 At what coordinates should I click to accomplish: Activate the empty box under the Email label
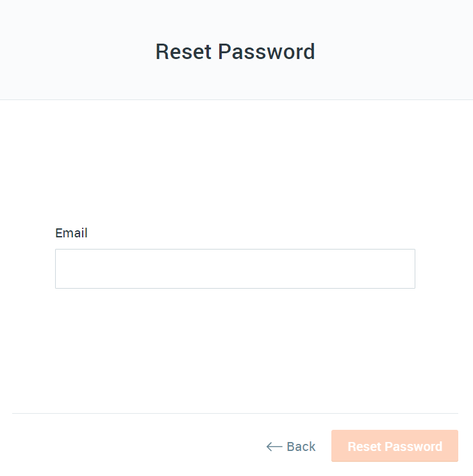pyautogui.click(x=235, y=269)
